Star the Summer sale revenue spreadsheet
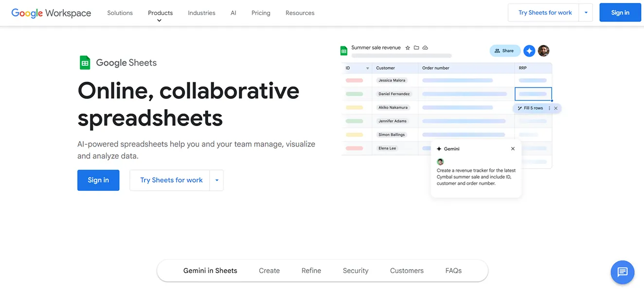This screenshot has height=292, width=644. tap(407, 47)
